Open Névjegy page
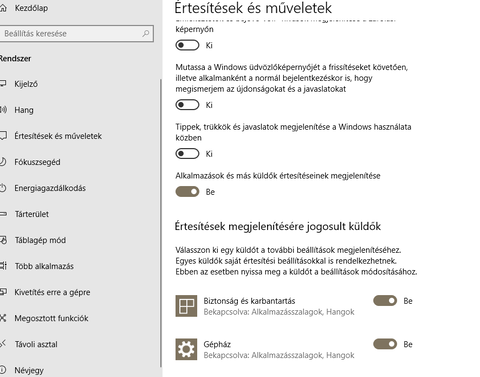The image size is (480, 377). click(x=29, y=370)
